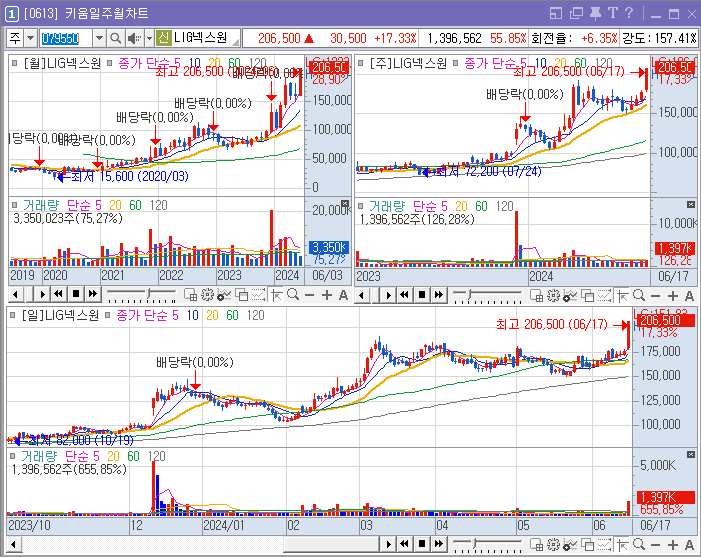Click the speaker sound alert icon
This screenshot has height=557, width=701.
(x=134, y=38)
